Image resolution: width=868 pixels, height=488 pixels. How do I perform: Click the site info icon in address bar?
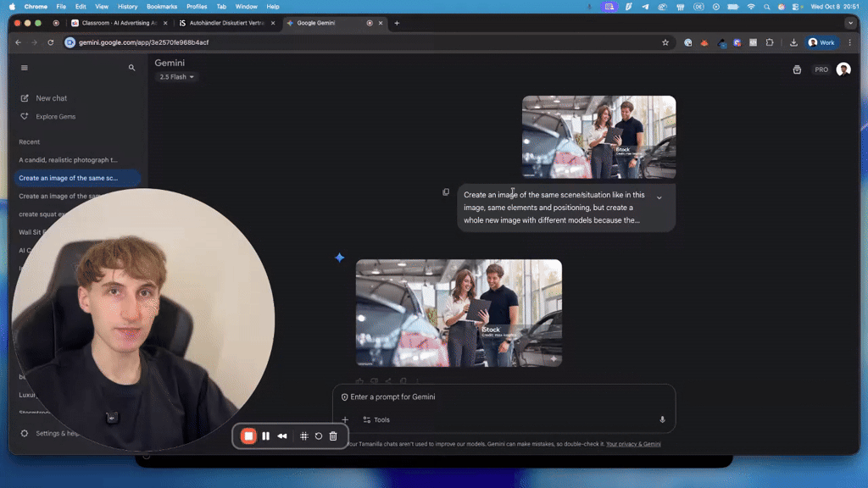click(70, 42)
